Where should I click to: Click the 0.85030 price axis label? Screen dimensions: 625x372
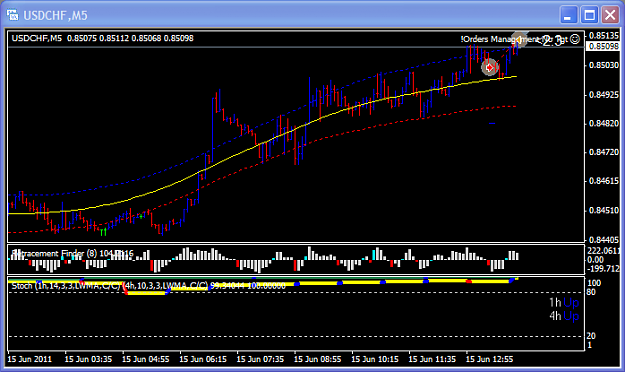pos(604,65)
